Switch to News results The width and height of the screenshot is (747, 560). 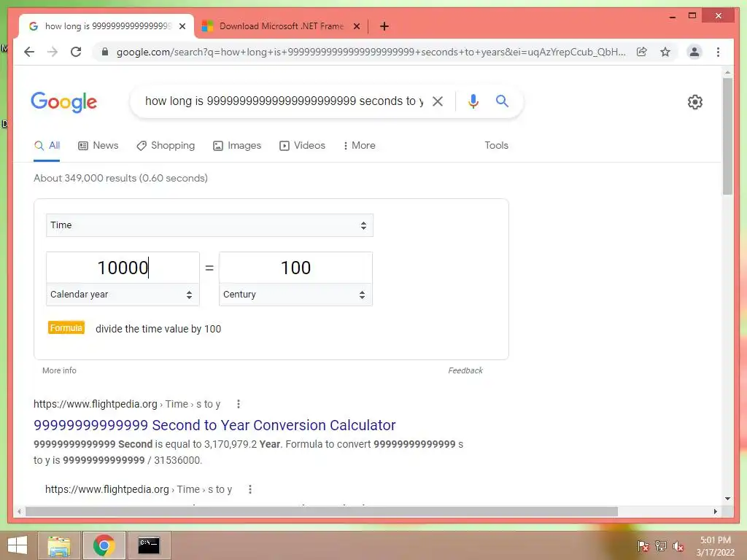point(98,146)
